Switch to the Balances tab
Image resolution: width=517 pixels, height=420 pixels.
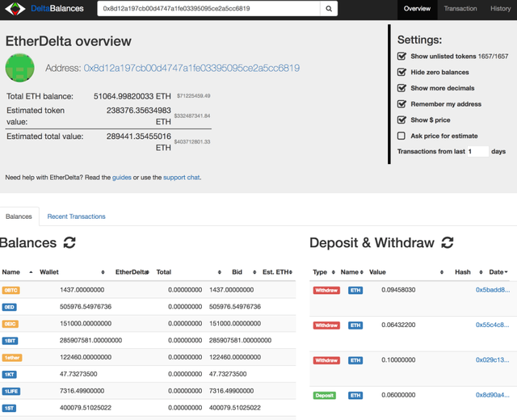(19, 216)
